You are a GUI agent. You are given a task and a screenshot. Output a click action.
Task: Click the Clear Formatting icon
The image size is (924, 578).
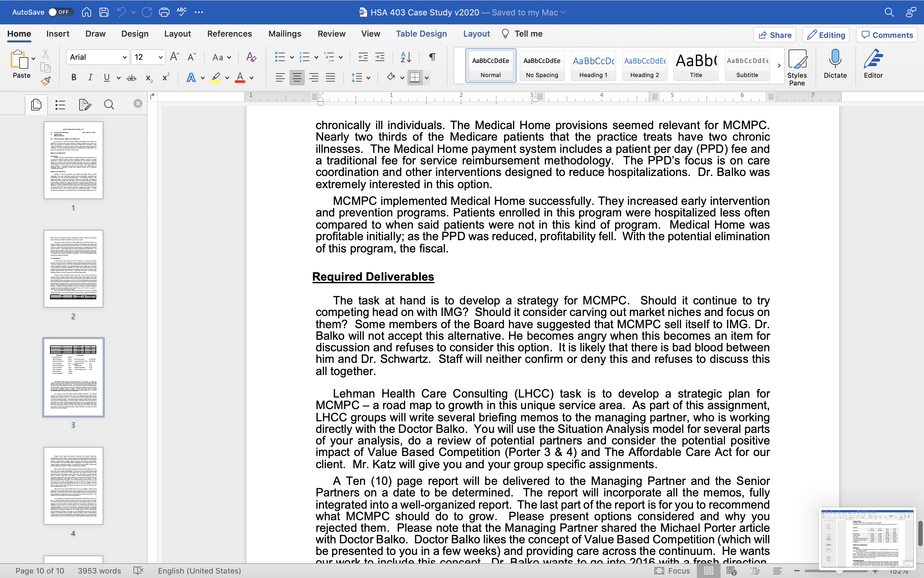[x=251, y=57]
